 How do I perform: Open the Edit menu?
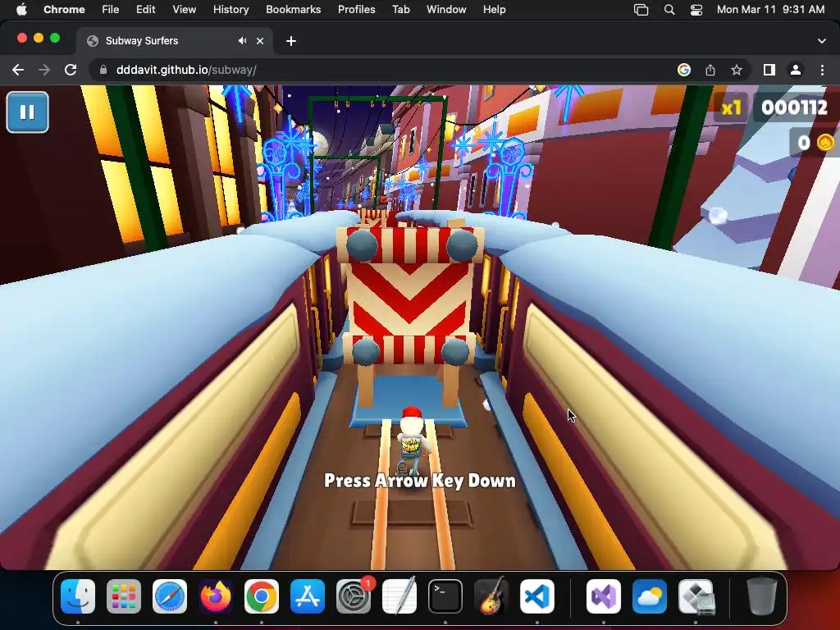(145, 9)
